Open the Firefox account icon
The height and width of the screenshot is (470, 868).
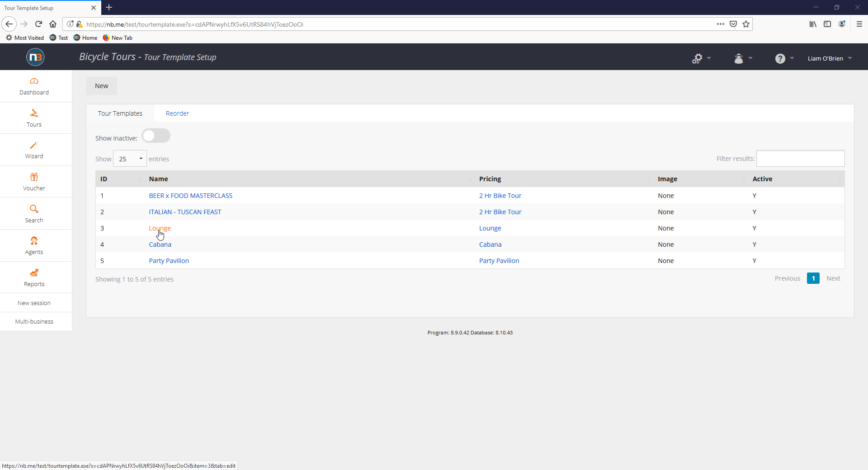click(842, 24)
